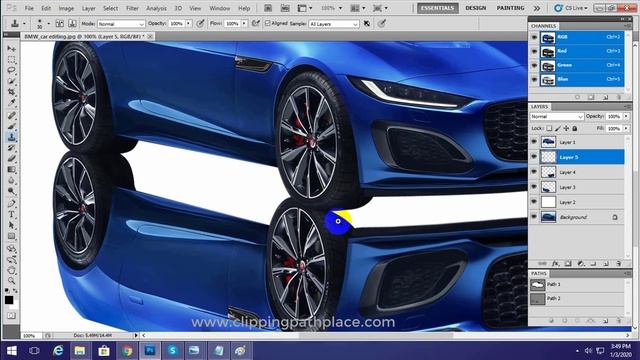640x360 pixels.
Task: Select the Rectangular Marquee tool
Action: (x=11, y=60)
